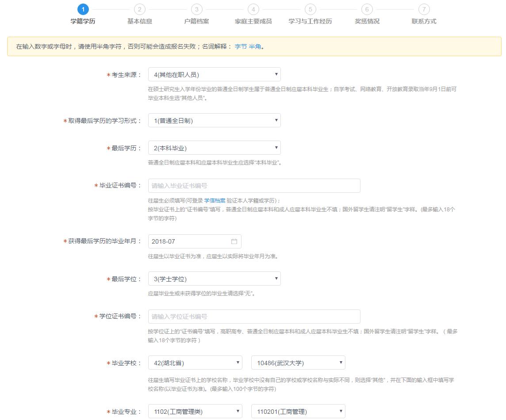The image size is (506, 420).
Task: Open the 最后学位 dropdown
Action: pyautogui.click(x=214, y=279)
